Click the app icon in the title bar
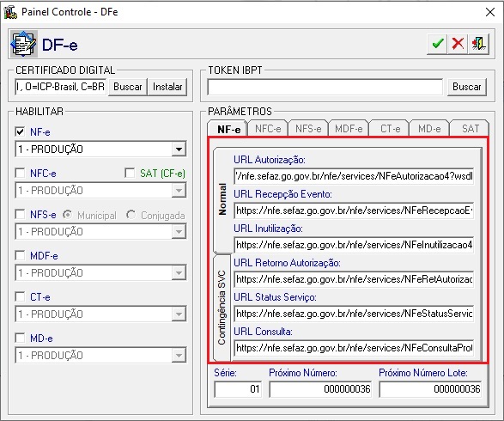 tap(10, 12)
